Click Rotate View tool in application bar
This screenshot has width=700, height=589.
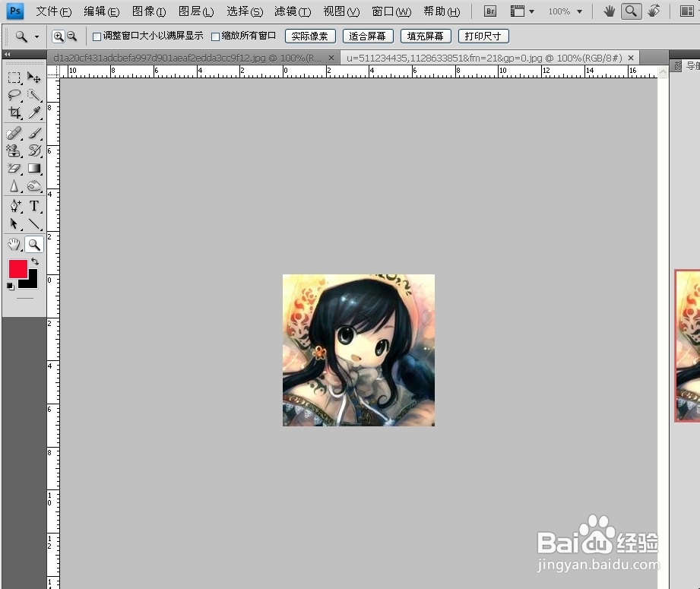654,11
